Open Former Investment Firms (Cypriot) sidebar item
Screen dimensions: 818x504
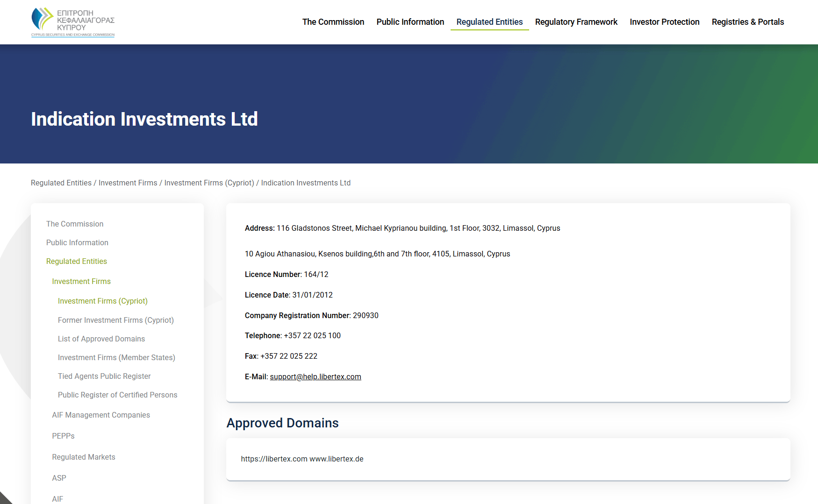pos(116,320)
